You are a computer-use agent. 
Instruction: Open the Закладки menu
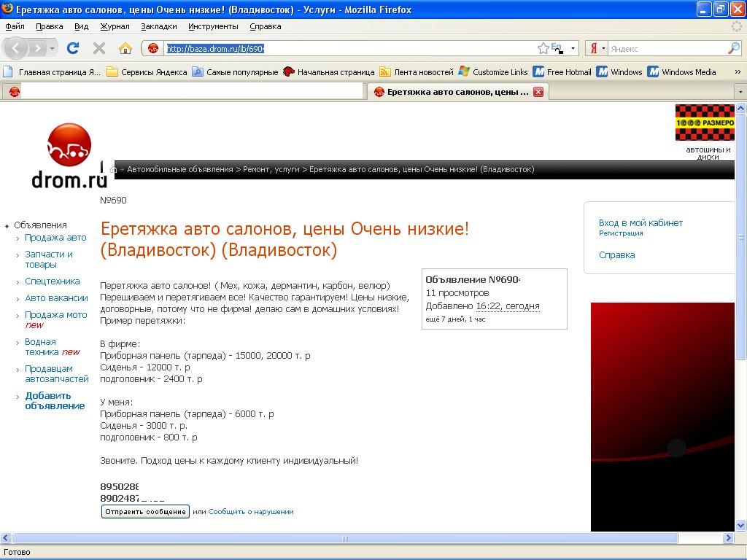tap(158, 26)
